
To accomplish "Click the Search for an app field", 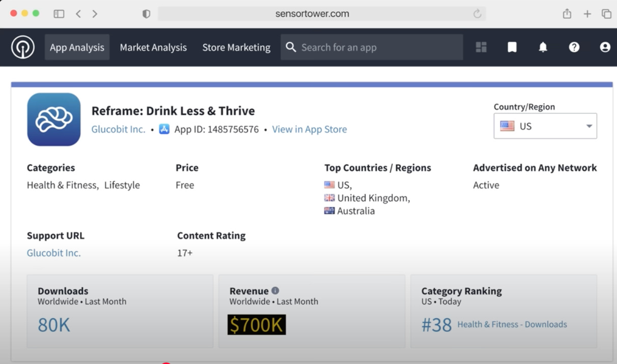I will tap(372, 47).
